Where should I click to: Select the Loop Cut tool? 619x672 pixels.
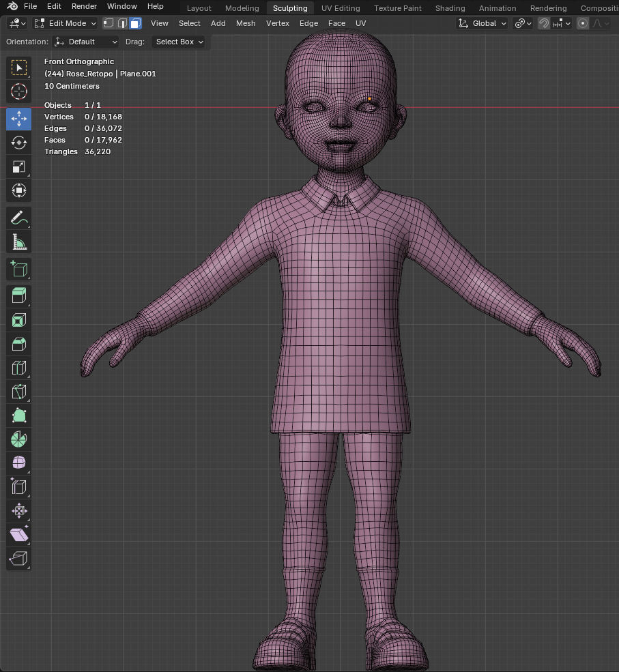click(19, 368)
